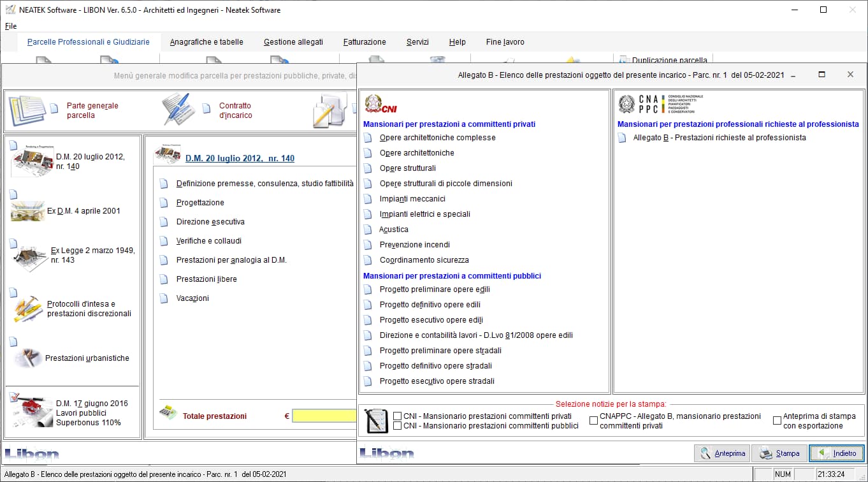Select Progetto definitivo opere edili
Viewport: 868px width, 482px height.
click(x=430, y=305)
